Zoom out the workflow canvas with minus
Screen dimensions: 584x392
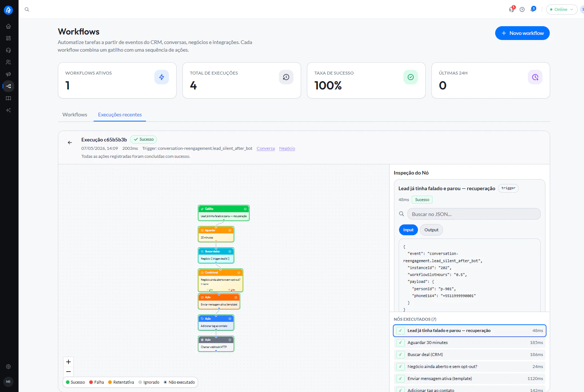pos(68,372)
